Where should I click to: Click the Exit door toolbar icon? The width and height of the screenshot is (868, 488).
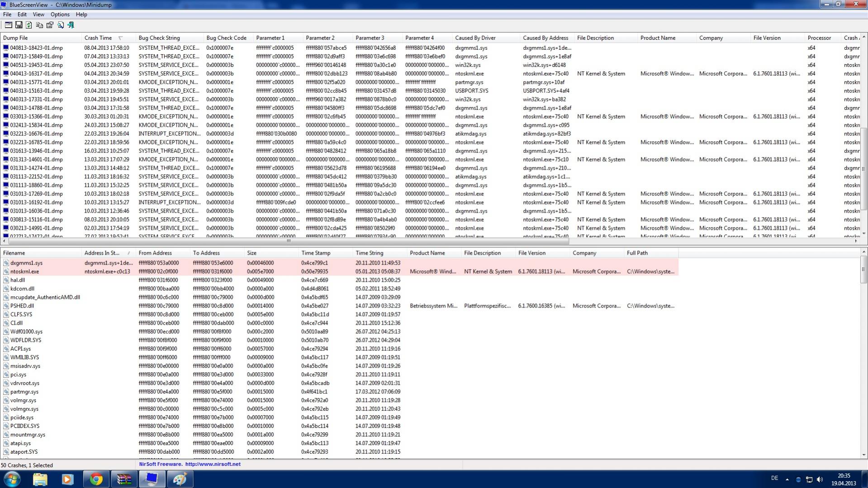(71, 25)
